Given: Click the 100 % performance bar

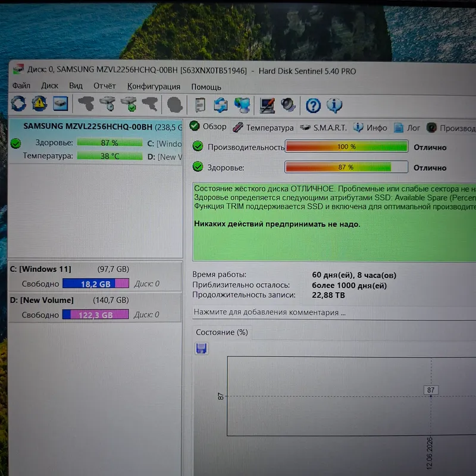Looking at the screenshot, I should click(346, 146).
